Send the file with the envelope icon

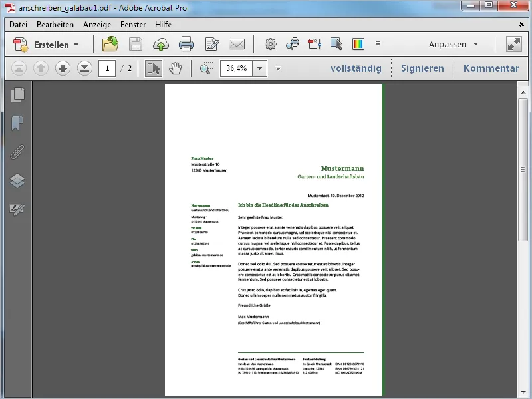(x=237, y=44)
